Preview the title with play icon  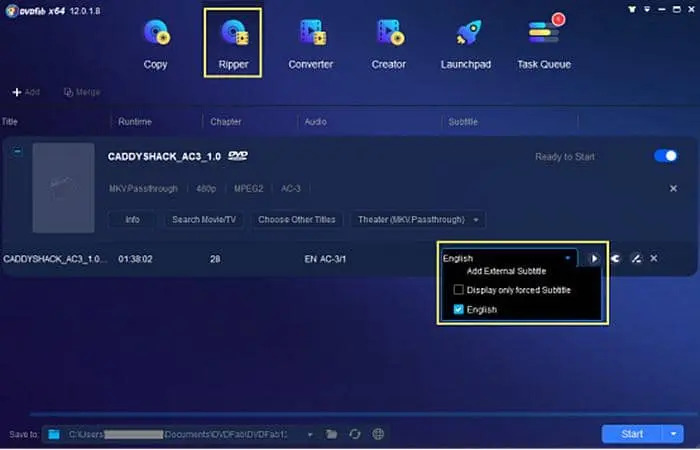594,258
